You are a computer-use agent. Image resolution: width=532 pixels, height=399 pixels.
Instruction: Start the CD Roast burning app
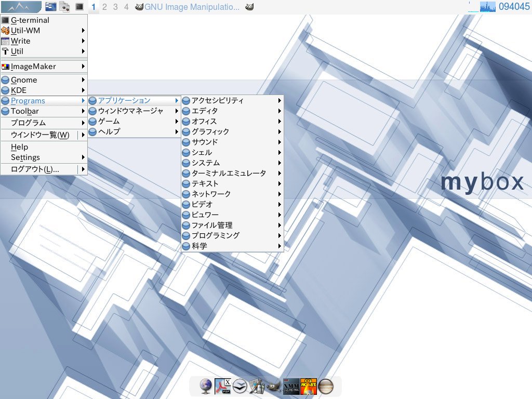pyautogui.click(x=309, y=387)
